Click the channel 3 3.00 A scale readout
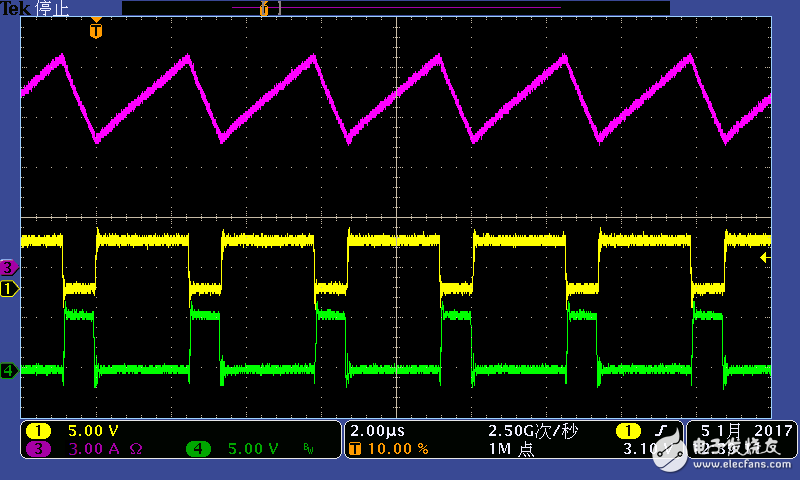The width and height of the screenshot is (800, 481). point(97,449)
